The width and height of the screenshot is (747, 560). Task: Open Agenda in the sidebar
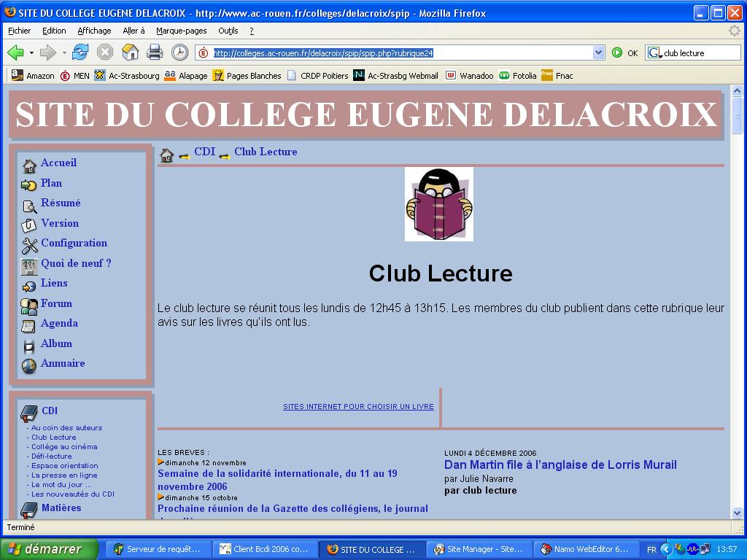[59, 323]
